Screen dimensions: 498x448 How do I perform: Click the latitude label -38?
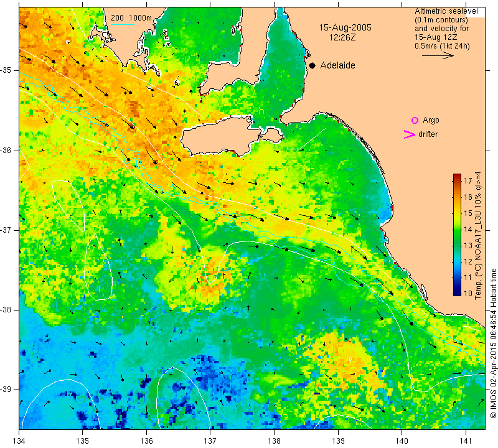(x=7, y=310)
